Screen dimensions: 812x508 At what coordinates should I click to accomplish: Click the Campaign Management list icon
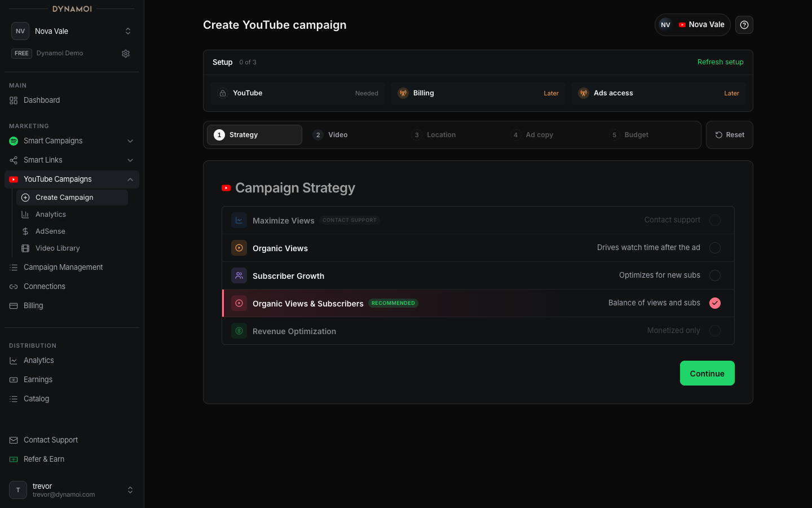coord(14,268)
